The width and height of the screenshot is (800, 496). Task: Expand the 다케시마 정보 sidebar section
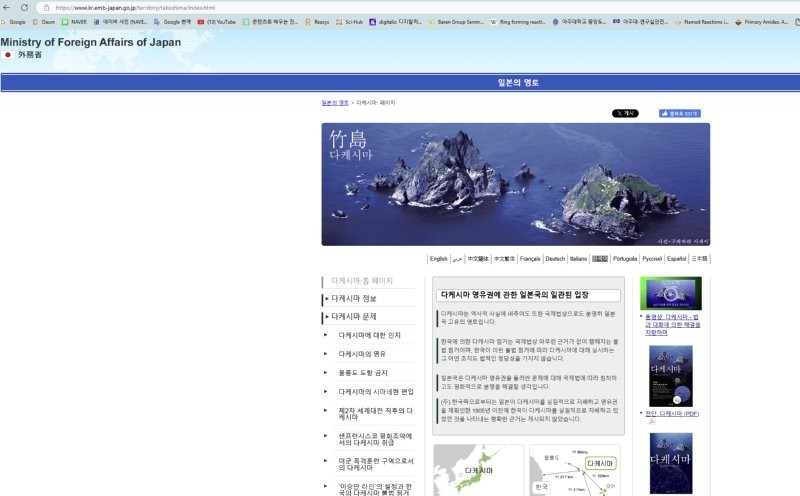pos(354,298)
